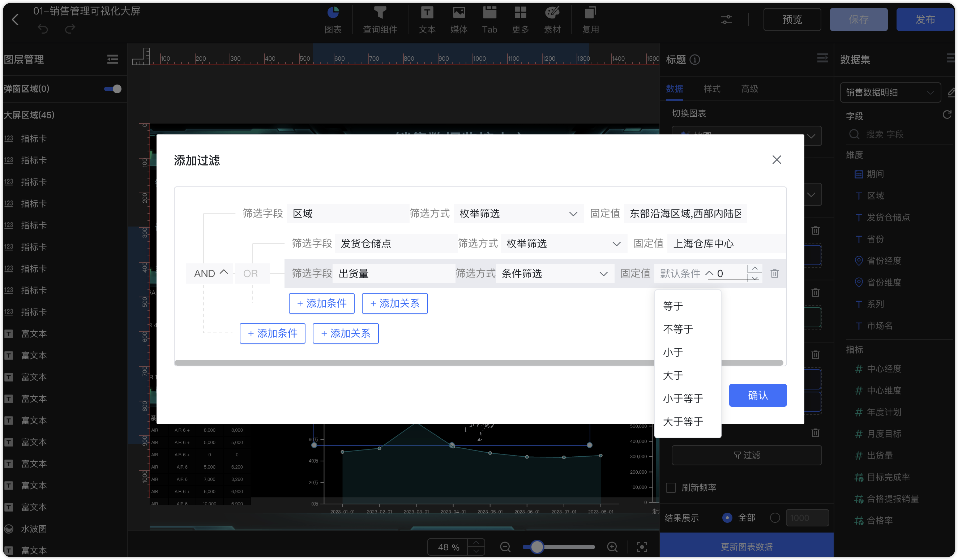958x560 pixels.
Task: Refresh the 字段 field list
Action: point(946,115)
